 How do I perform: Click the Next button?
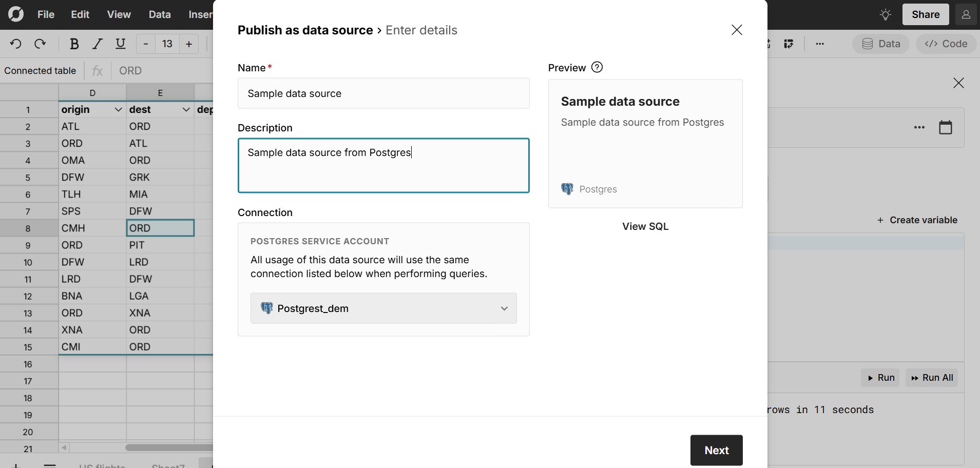click(716, 450)
